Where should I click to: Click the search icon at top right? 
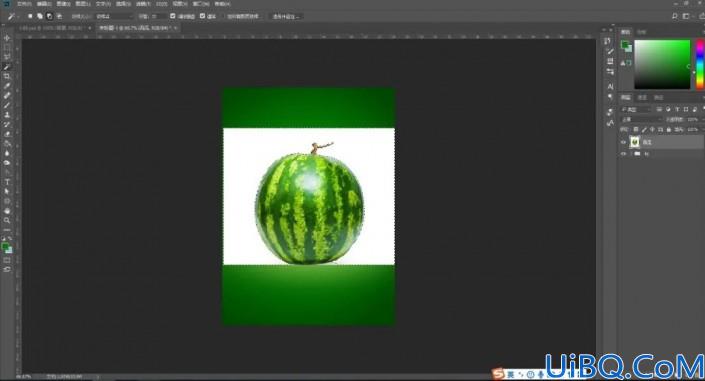(674, 16)
